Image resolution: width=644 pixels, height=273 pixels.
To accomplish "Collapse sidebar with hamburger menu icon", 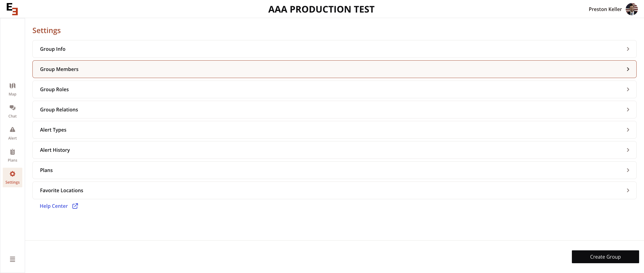I will 13,259.
